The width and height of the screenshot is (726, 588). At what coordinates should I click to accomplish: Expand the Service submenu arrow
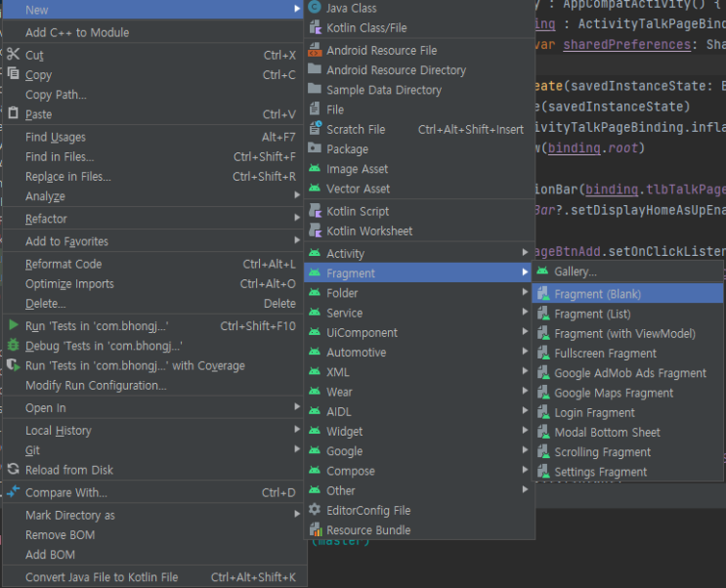tap(525, 312)
